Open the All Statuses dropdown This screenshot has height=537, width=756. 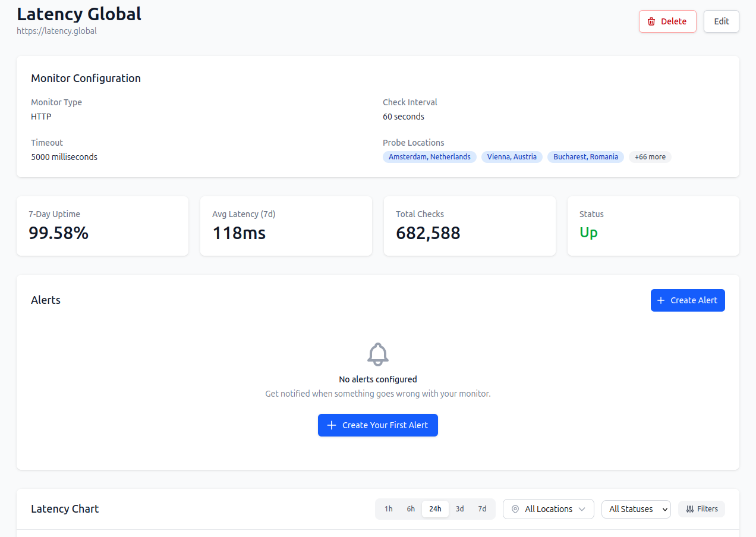[636, 509]
